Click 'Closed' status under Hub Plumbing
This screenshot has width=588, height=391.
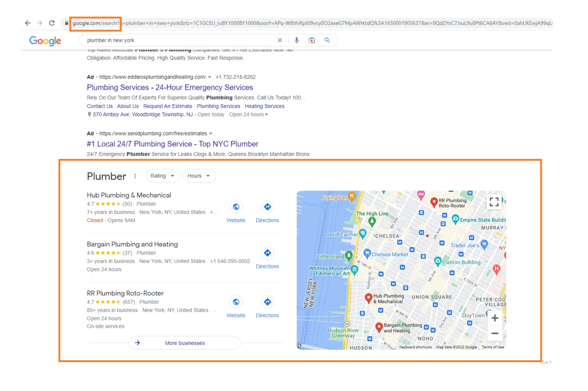click(x=95, y=221)
